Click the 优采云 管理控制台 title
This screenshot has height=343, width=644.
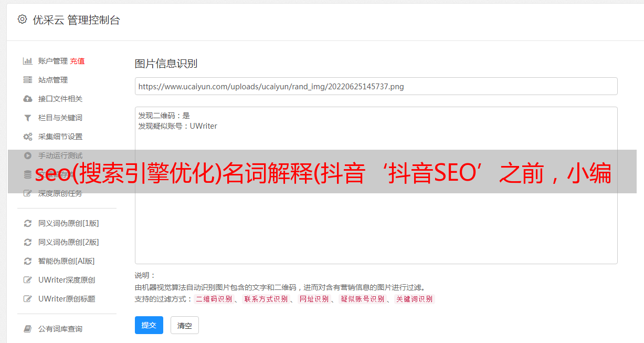coord(76,20)
